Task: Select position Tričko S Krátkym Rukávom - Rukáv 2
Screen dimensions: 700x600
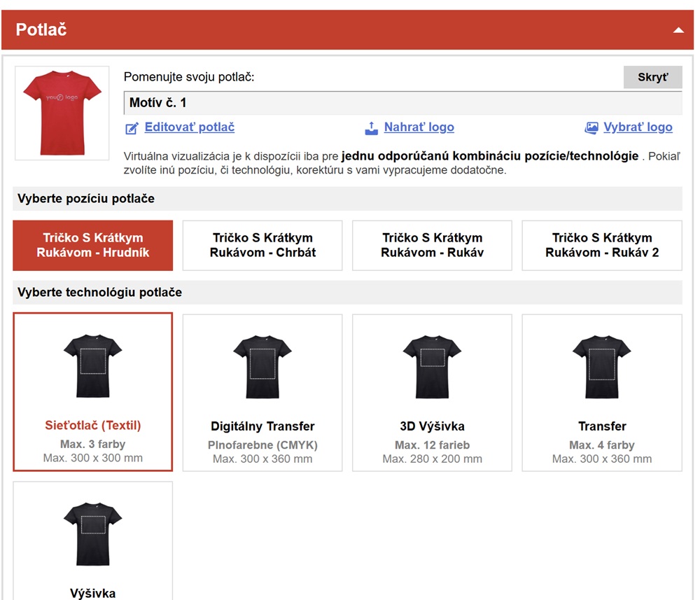Action: coord(602,245)
